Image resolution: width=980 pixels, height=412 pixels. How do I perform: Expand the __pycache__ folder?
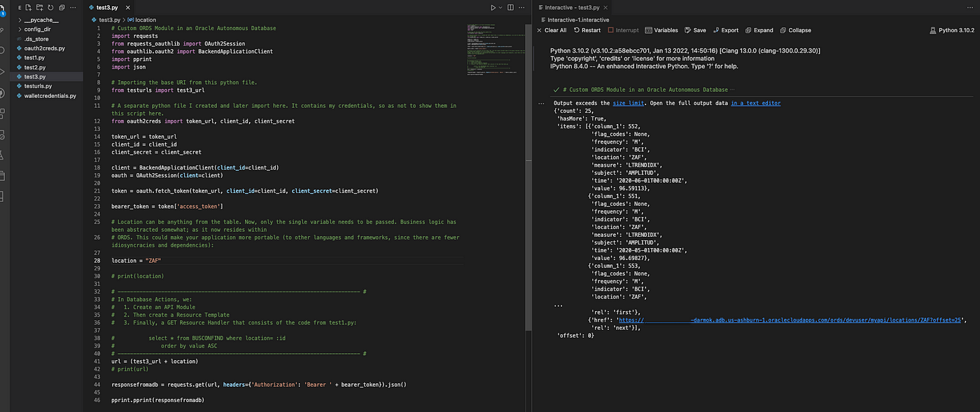point(42,20)
